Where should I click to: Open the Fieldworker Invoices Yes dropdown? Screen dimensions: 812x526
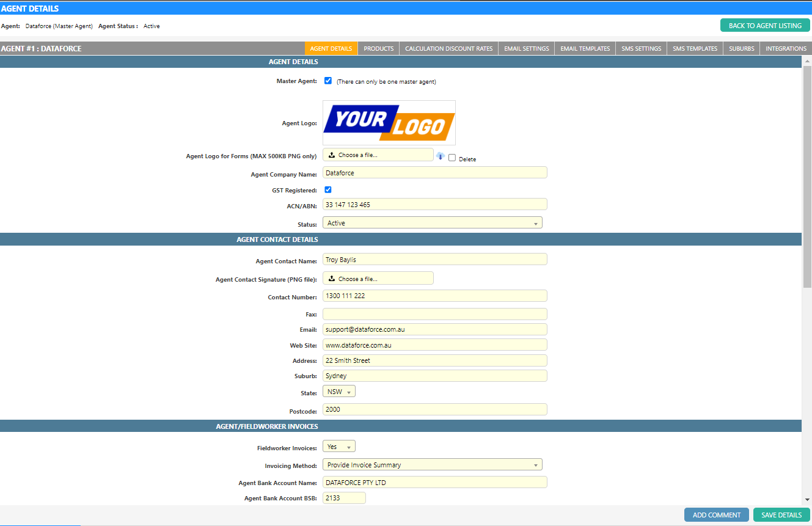[x=338, y=447]
